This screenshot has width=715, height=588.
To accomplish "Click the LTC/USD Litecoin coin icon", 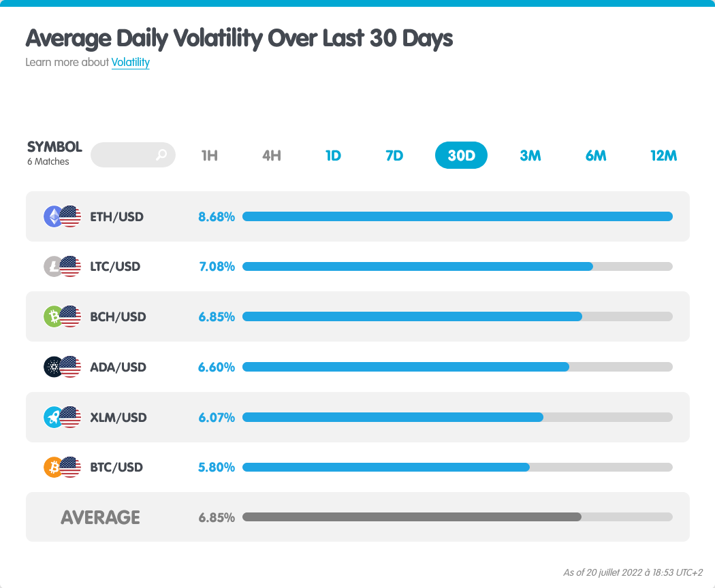I will [x=52, y=267].
